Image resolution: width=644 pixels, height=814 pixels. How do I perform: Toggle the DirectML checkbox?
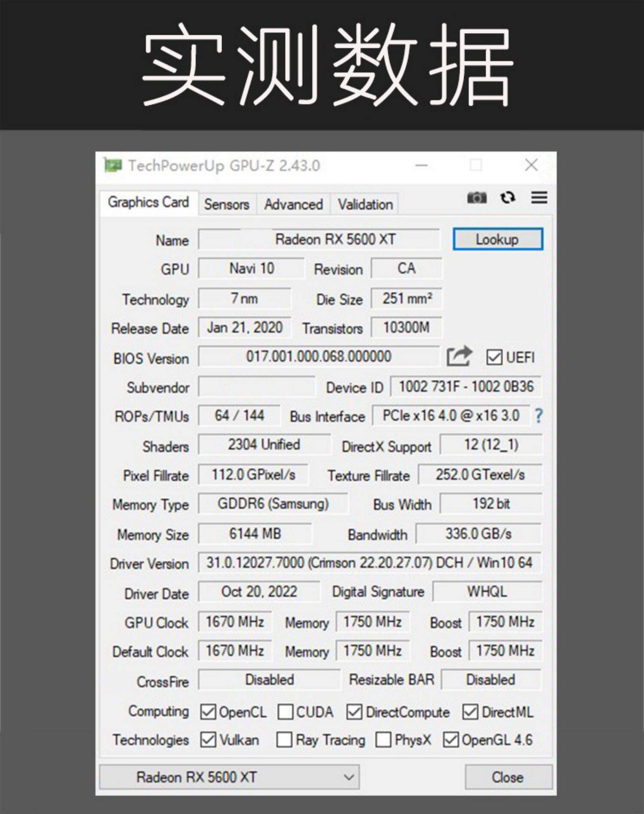(470, 712)
